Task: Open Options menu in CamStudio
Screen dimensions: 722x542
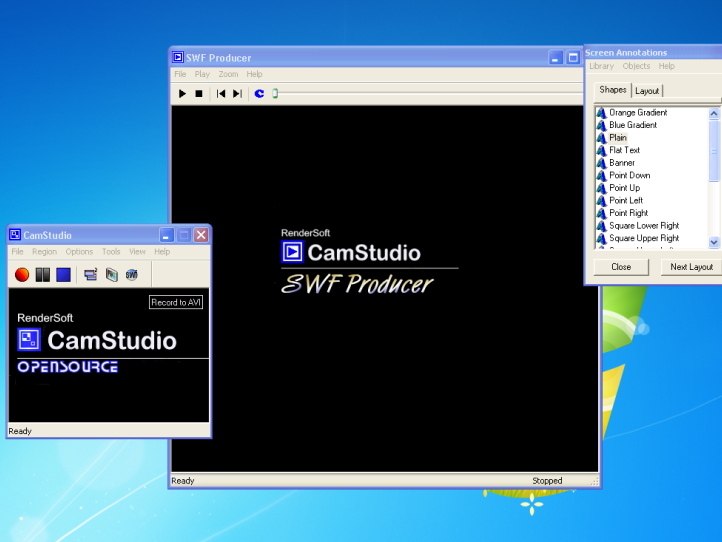Action: 79,251
